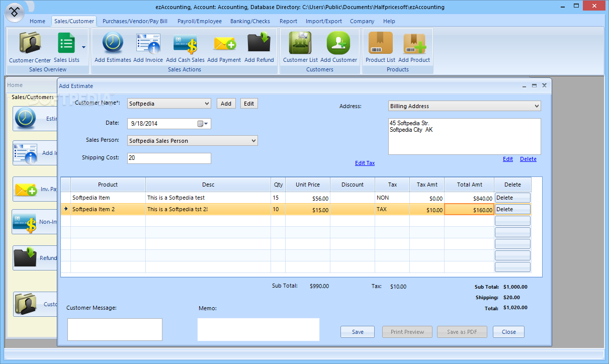Viewport: 609px width, 364px height.
Task: Expand the Billing Address dropdown
Action: pyautogui.click(x=537, y=106)
